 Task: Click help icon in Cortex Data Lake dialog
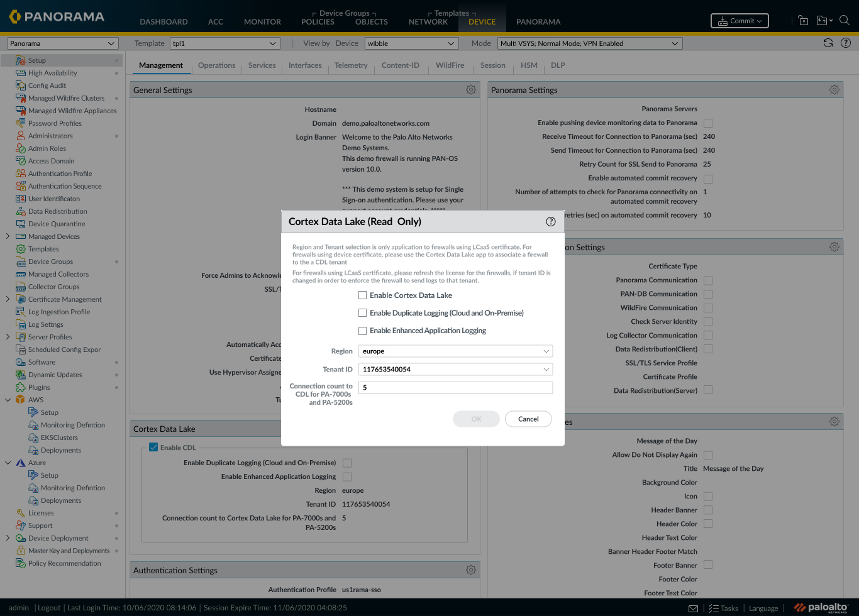[551, 221]
